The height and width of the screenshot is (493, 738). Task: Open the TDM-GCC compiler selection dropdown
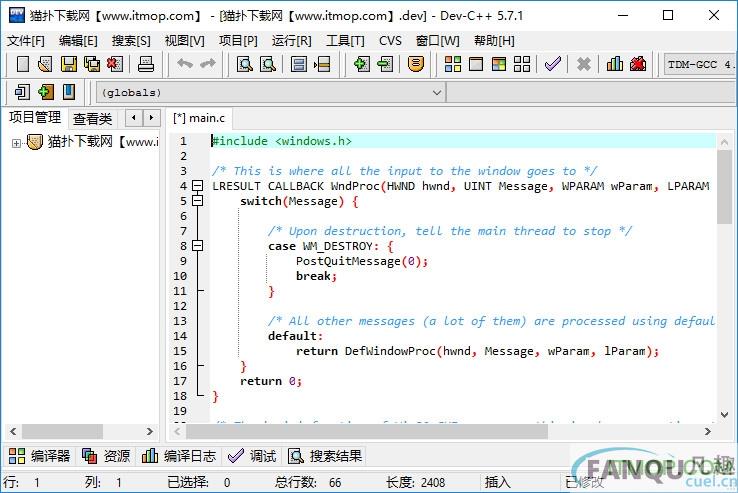click(698, 64)
